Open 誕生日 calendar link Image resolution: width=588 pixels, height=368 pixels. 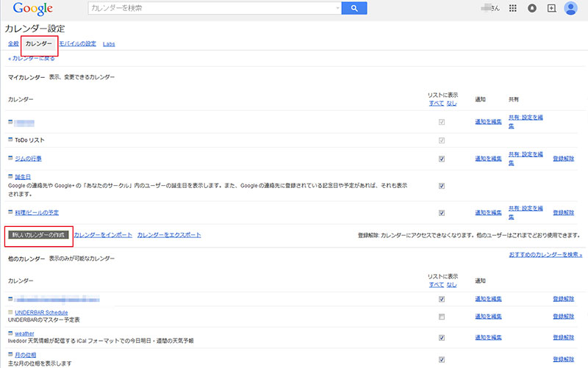click(x=23, y=176)
